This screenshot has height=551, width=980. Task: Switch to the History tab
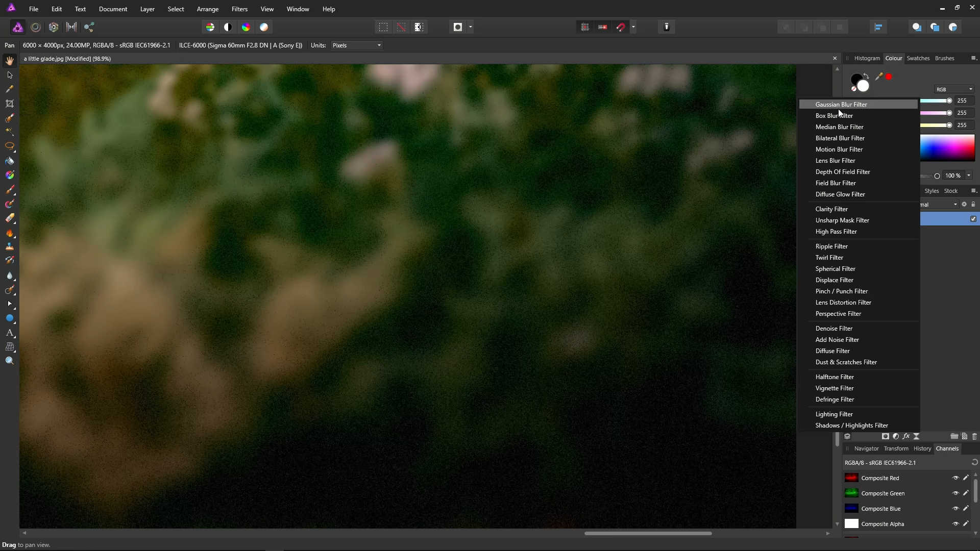coord(922,448)
